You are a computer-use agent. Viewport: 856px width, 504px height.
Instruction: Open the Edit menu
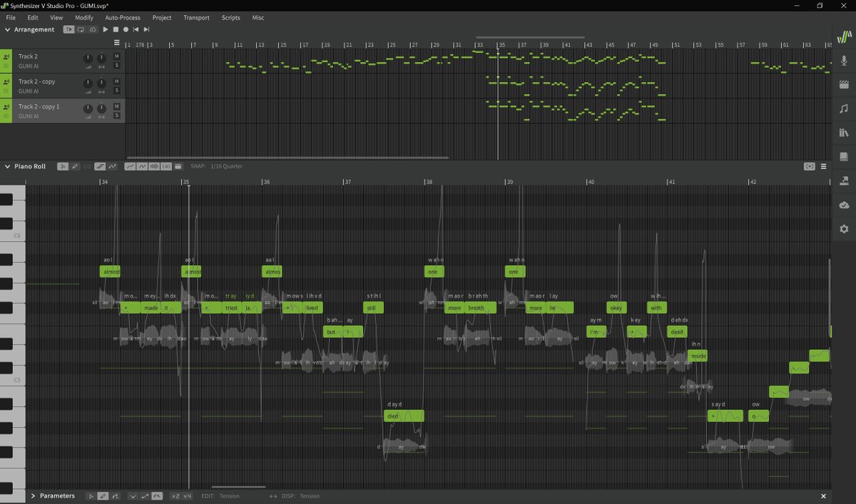click(x=33, y=17)
